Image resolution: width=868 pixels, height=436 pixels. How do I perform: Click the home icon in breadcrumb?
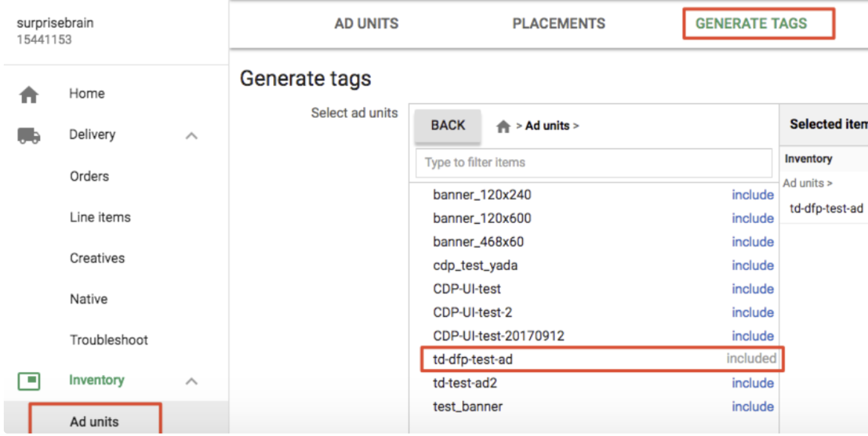point(503,127)
